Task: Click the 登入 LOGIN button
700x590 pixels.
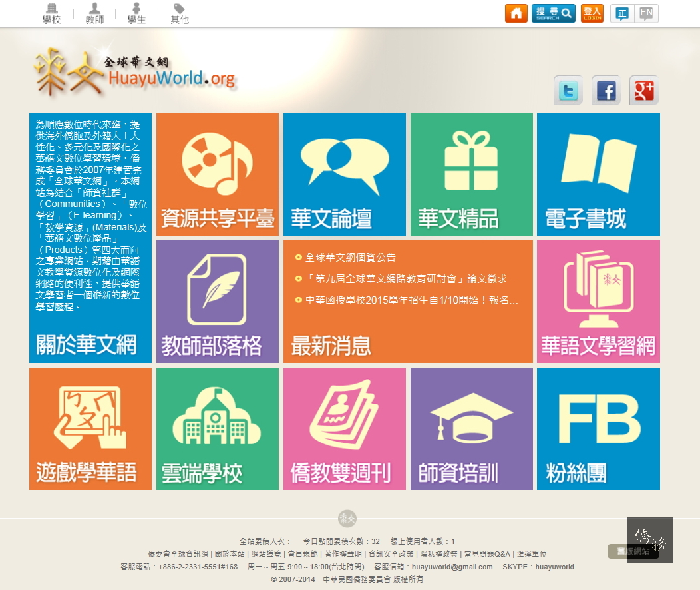Action: point(592,13)
